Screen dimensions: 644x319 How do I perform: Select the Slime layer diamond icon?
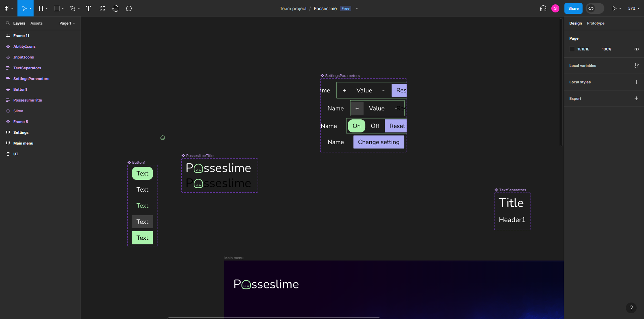tap(8, 111)
